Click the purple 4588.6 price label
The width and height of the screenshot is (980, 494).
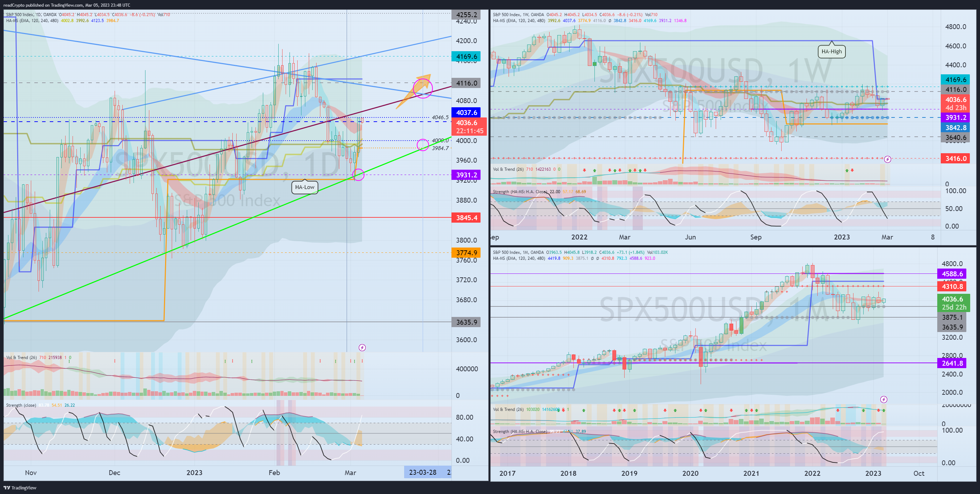tap(952, 273)
